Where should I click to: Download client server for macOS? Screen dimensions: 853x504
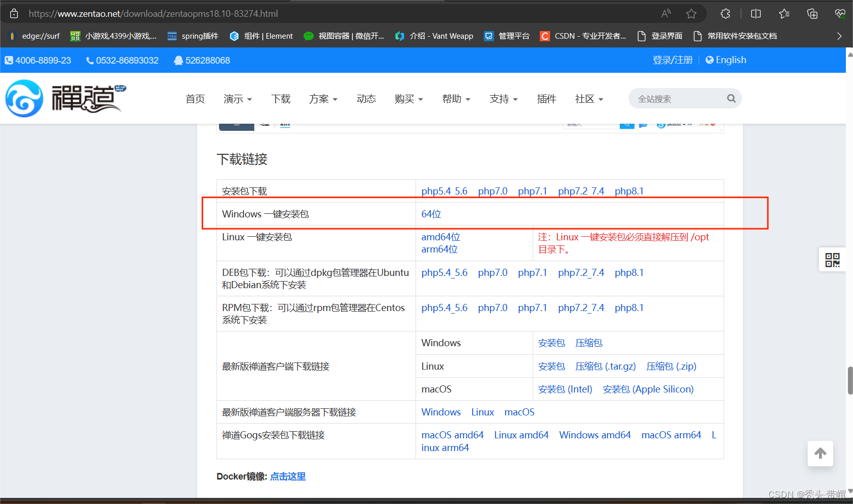pos(519,412)
